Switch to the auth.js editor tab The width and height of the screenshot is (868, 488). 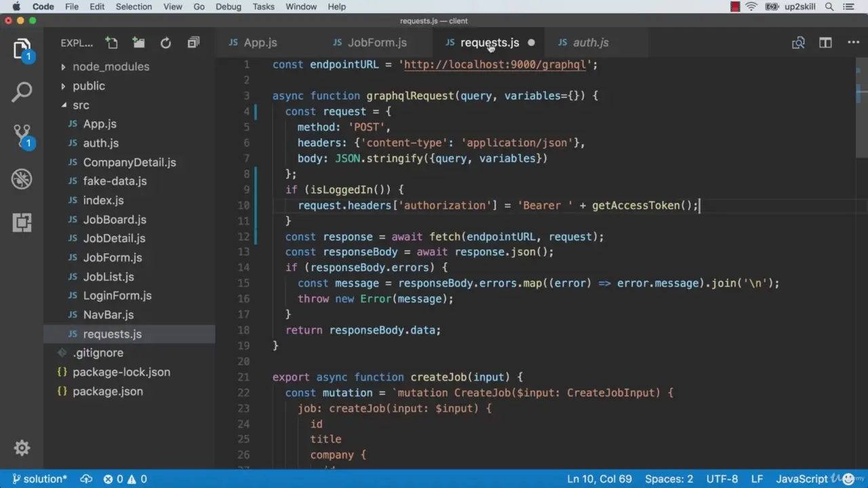[591, 43]
